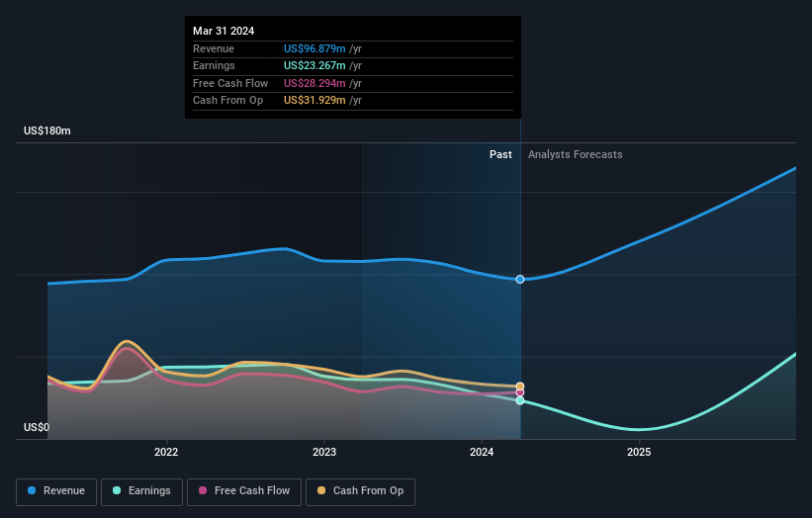Toggle the Earnings legend button

141,491
